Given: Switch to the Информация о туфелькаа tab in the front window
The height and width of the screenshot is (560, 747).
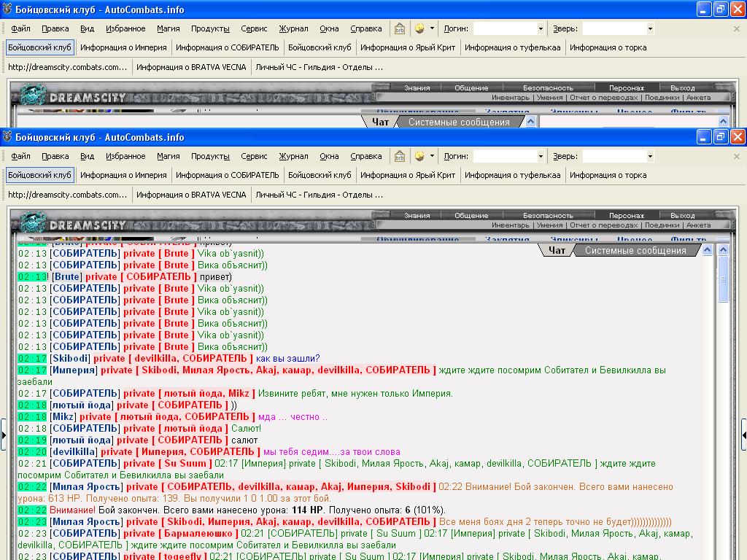Looking at the screenshot, I should point(513,175).
